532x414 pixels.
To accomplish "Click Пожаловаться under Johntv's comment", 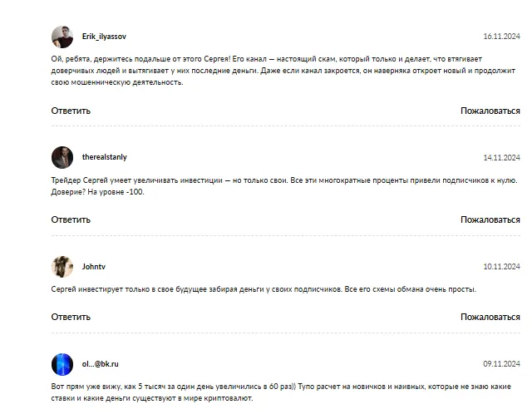I will click(x=490, y=317).
